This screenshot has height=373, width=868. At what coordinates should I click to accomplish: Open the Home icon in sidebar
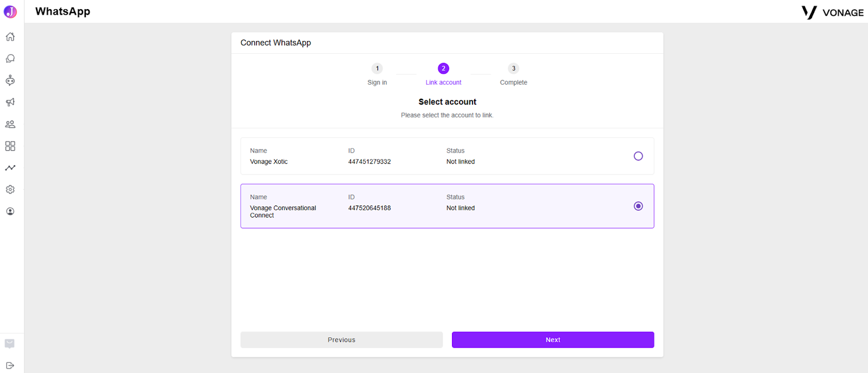pos(10,37)
